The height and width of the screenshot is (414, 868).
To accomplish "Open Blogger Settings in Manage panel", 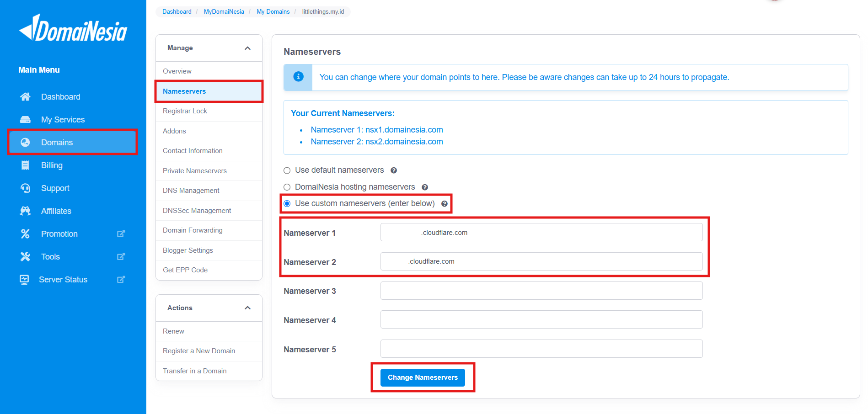I will tap(209, 250).
